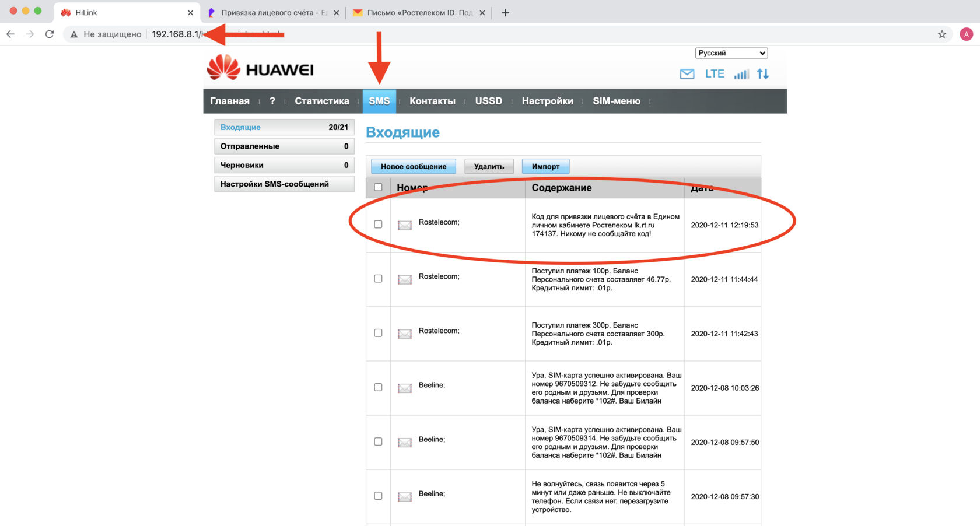This screenshot has height=526, width=980.
Task: Check the Beeline 9670509314 message checkbox
Action: point(378,441)
